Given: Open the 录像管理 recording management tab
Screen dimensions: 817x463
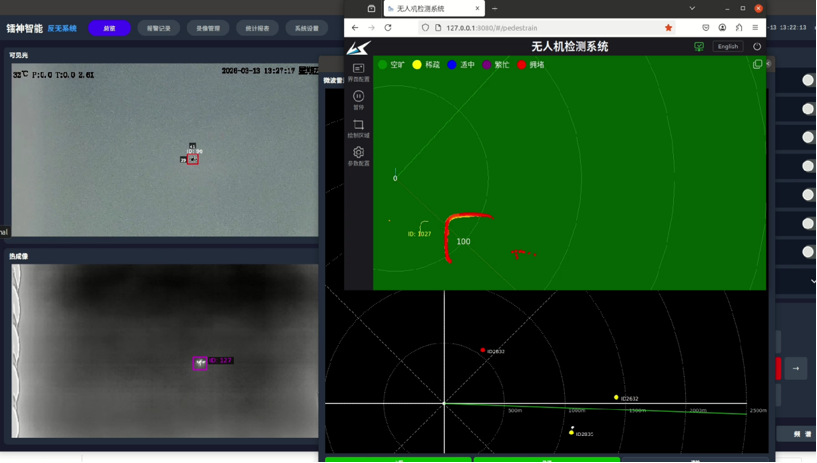Looking at the screenshot, I should click(x=208, y=28).
